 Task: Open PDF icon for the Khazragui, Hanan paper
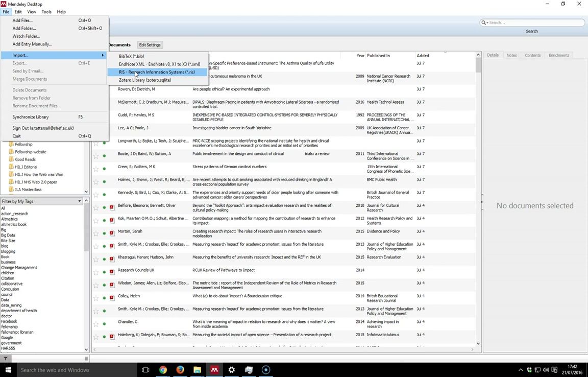tap(112, 259)
